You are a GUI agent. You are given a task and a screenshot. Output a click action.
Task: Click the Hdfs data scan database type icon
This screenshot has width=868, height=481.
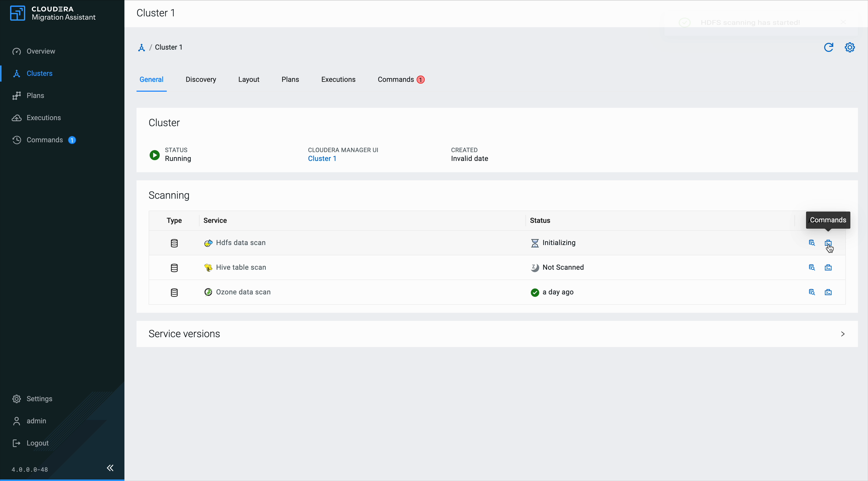click(x=174, y=243)
